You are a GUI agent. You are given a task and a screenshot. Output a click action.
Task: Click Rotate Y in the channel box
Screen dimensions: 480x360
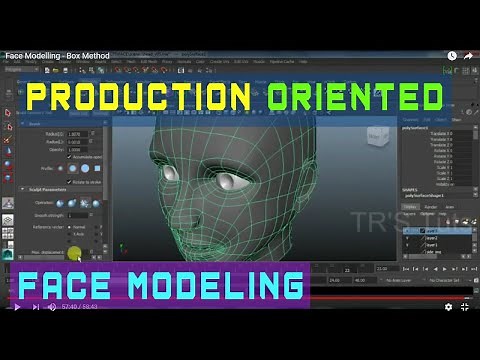(443, 156)
